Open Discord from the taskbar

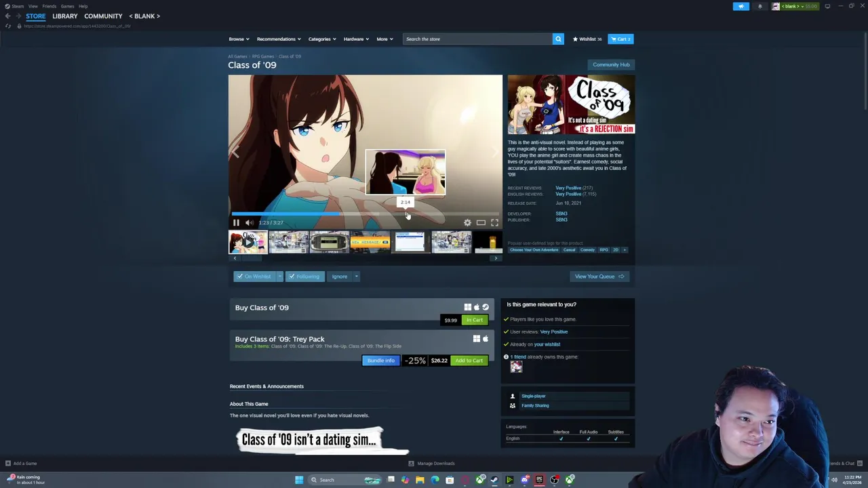(x=524, y=480)
